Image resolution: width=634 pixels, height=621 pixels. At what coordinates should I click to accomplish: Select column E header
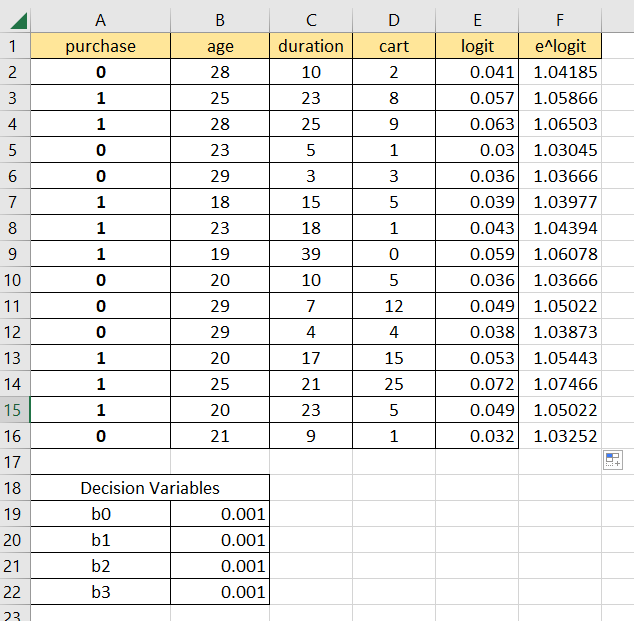[477, 20]
